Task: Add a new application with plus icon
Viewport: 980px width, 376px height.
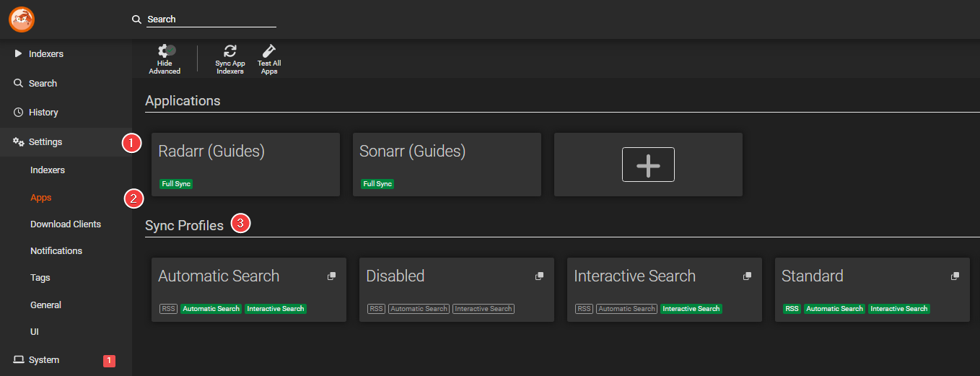Action: (x=648, y=165)
